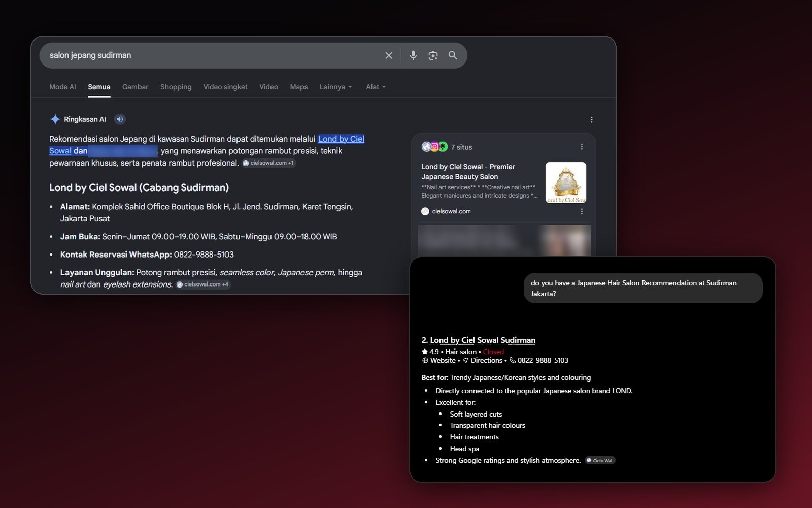The width and height of the screenshot is (812, 508).
Task: Click the 'Hair treatments' list item
Action: pyautogui.click(x=474, y=437)
